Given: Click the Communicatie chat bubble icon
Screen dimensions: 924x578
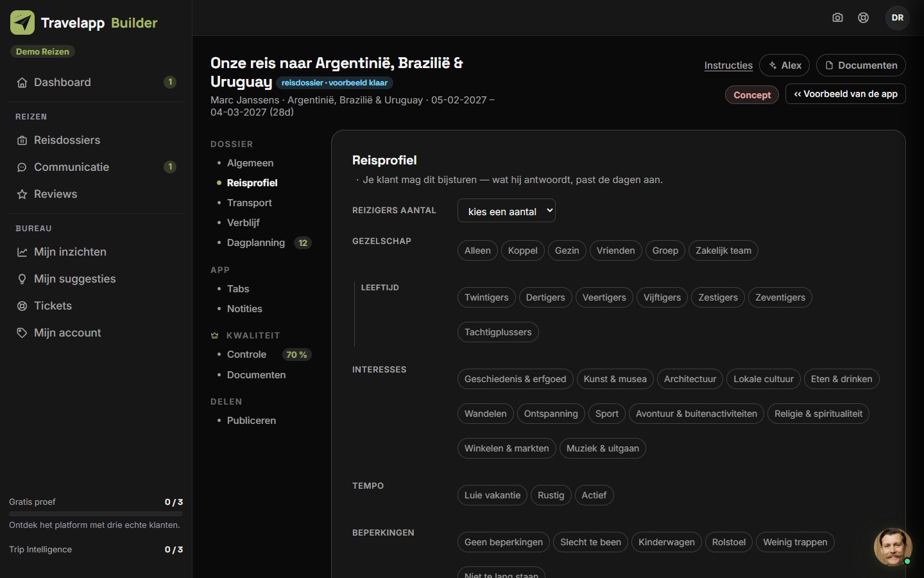Looking at the screenshot, I should pos(22,167).
